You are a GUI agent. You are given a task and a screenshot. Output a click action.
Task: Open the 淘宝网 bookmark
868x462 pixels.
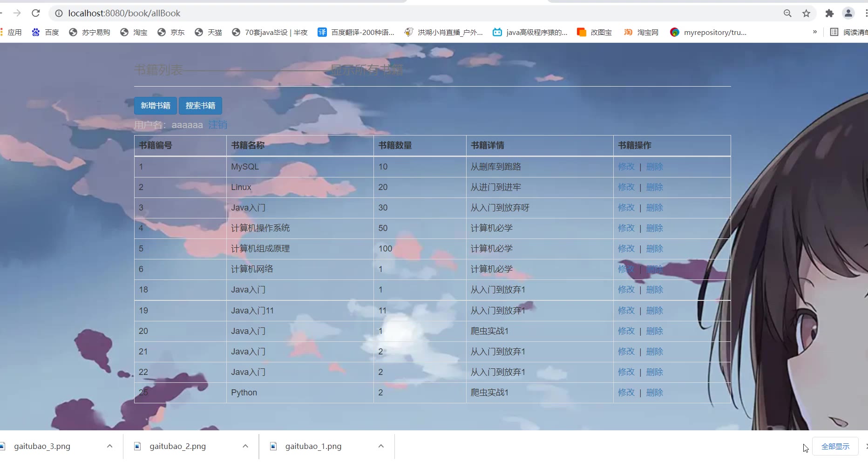click(x=641, y=32)
